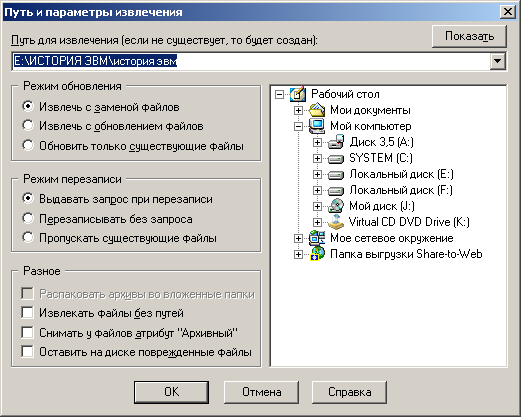Click the Показать button
The height and width of the screenshot is (417, 521).
(x=469, y=36)
